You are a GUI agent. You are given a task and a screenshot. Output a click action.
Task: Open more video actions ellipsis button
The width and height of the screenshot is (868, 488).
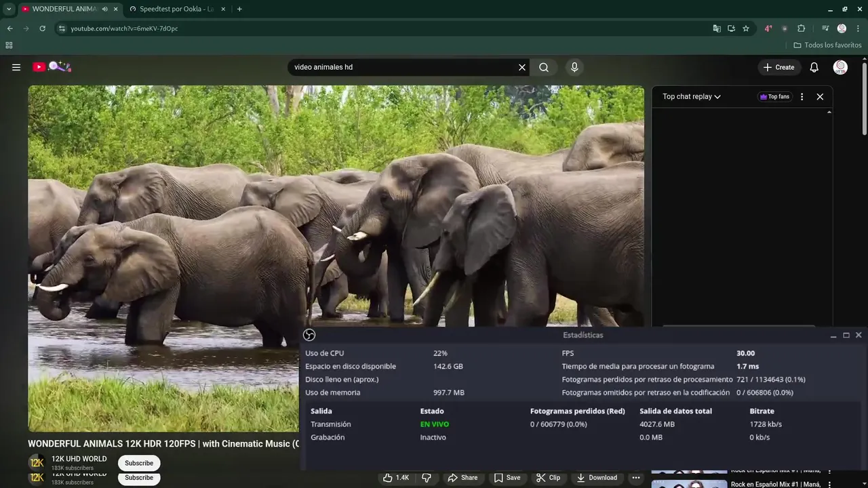tap(636, 478)
